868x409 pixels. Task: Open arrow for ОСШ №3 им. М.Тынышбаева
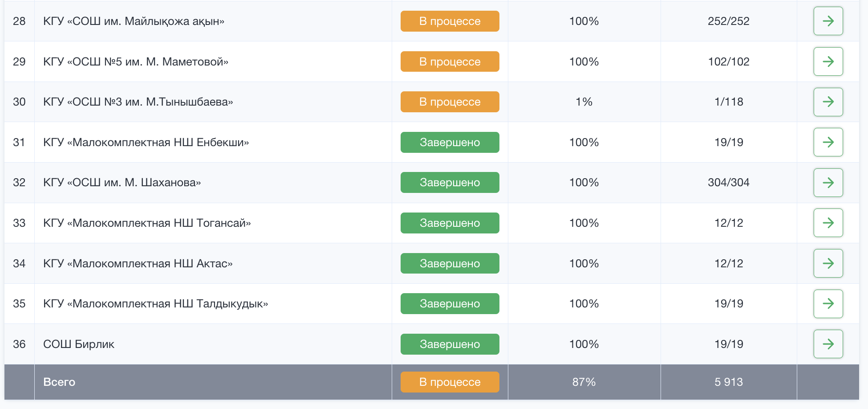pos(828,102)
